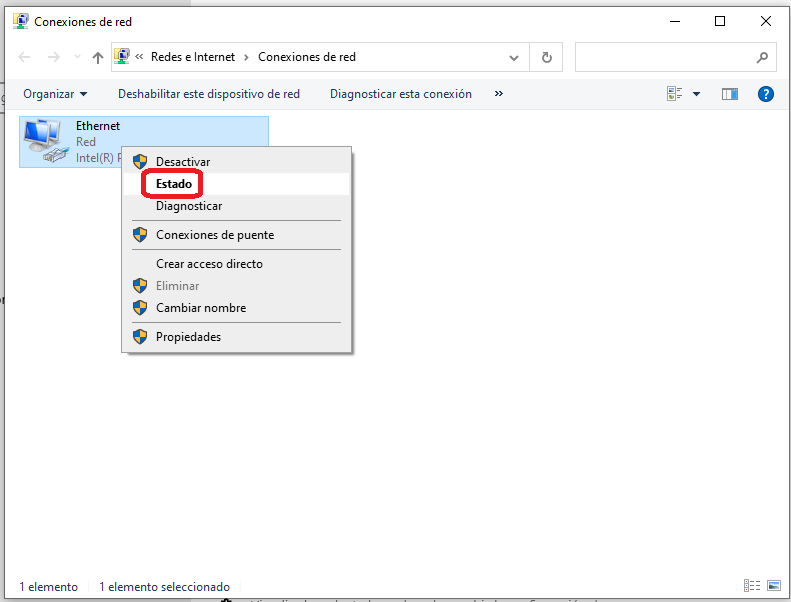The width and height of the screenshot is (791, 602).
Task: Click Diagnosticar esta conexión button
Action: point(401,94)
